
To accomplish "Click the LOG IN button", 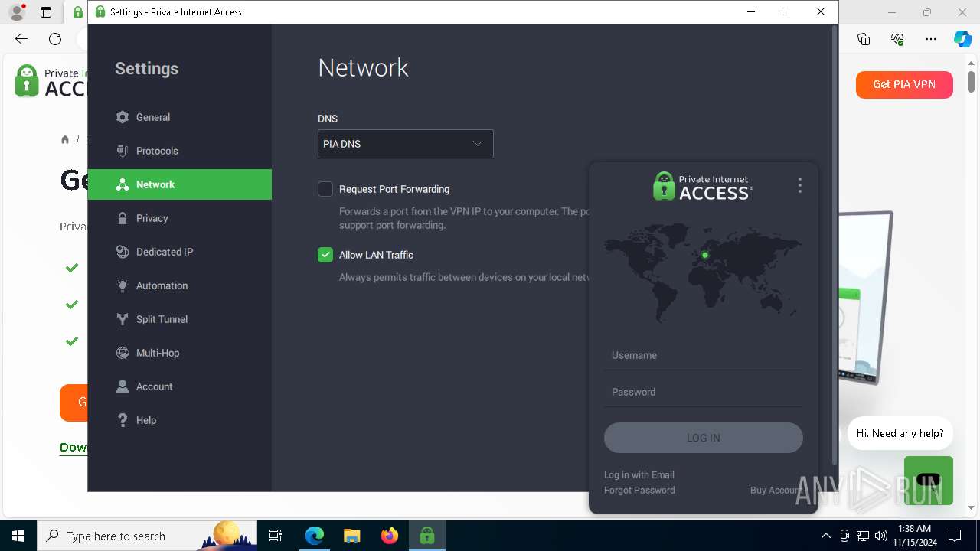I will pos(703,438).
